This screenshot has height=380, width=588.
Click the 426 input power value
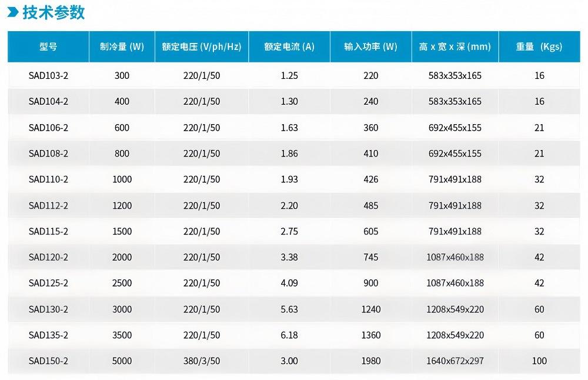(x=371, y=179)
